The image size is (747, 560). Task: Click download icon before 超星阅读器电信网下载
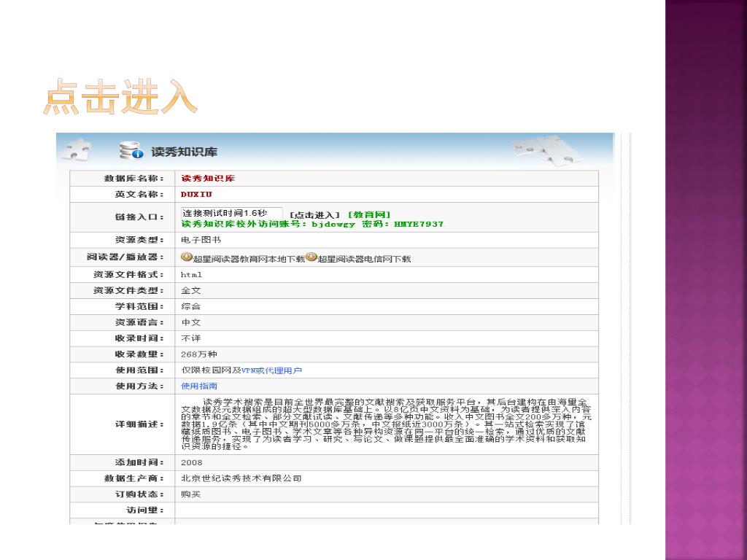pyautogui.click(x=311, y=257)
